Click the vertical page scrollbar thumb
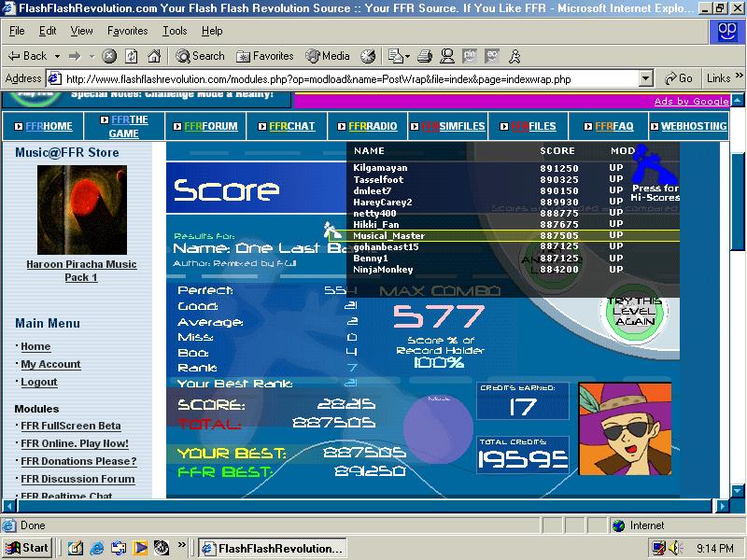Screen dimensions: 747x560 point(738,202)
